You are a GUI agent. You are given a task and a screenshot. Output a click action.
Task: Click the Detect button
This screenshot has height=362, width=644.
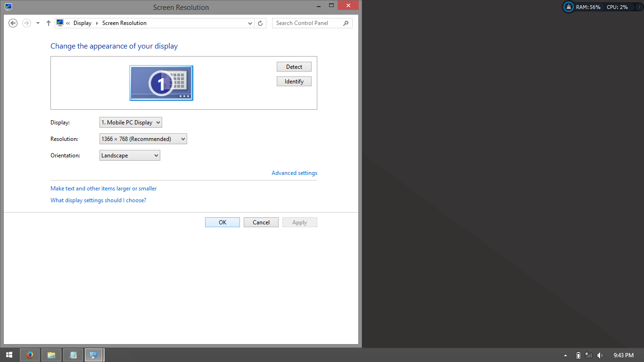coord(294,67)
